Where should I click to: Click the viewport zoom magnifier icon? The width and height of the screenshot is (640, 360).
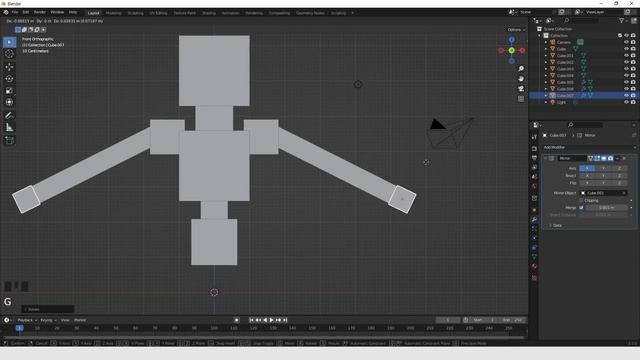(x=521, y=69)
